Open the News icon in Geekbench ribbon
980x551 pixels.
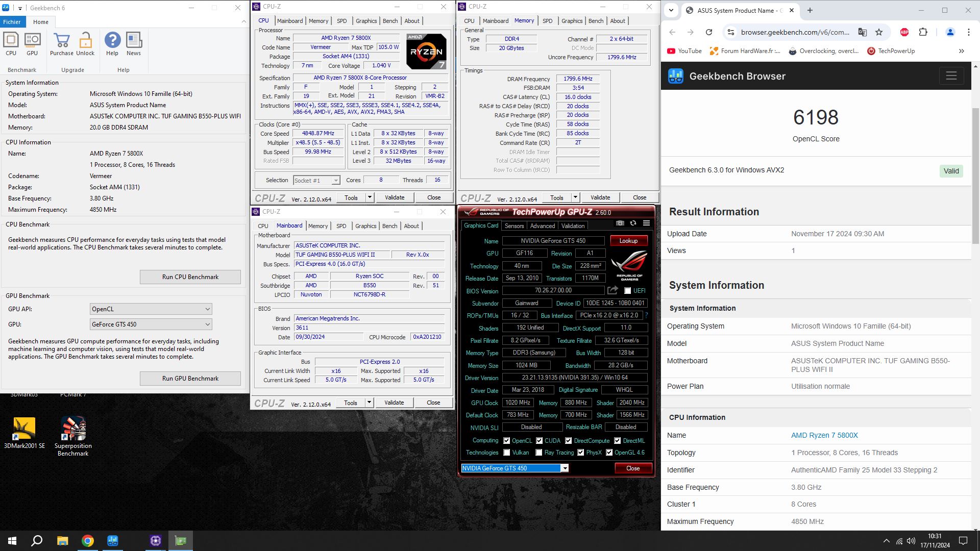[134, 44]
